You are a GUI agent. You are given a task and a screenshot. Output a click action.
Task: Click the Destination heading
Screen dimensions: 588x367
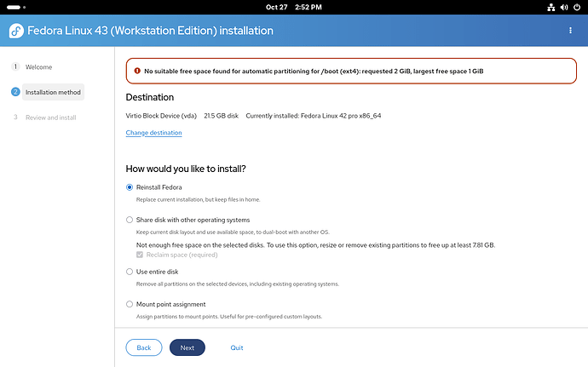click(x=150, y=97)
